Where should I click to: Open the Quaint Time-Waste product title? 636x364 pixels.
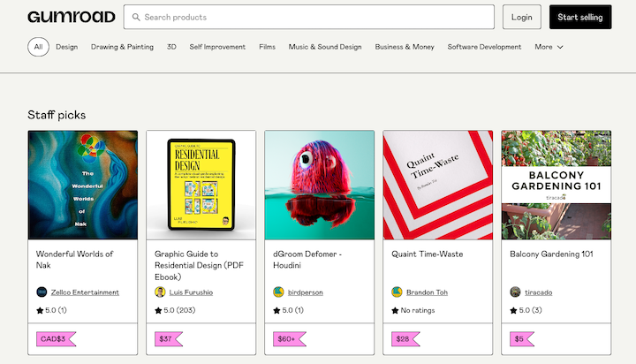click(428, 254)
